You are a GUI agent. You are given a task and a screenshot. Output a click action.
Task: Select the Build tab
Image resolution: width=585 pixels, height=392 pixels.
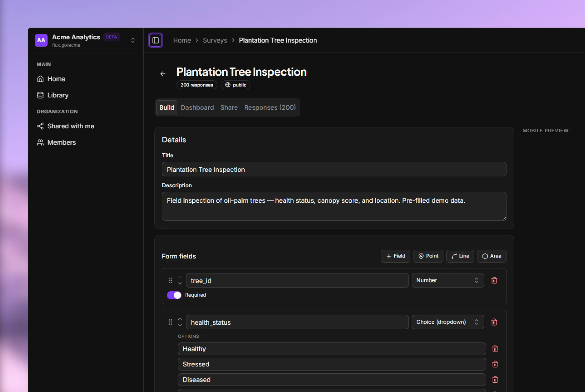click(x=167, y=108)
